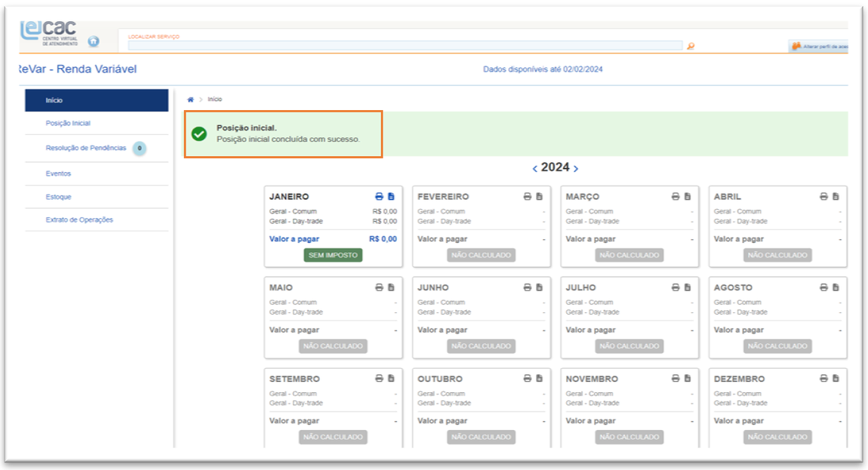Viewport: 868px width, 470px height.
Task: Click the search magnifier icon
Action: coord(690,46)
